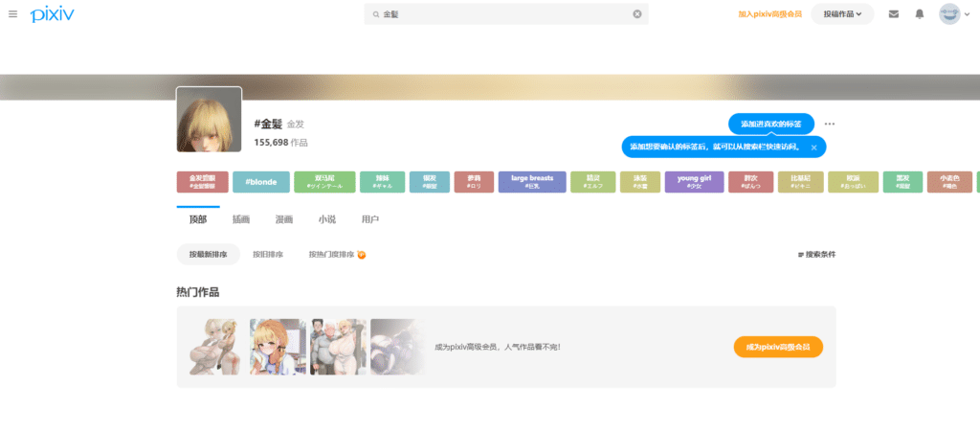
Task: Switch to the 用户 tab
Action: 370,219
